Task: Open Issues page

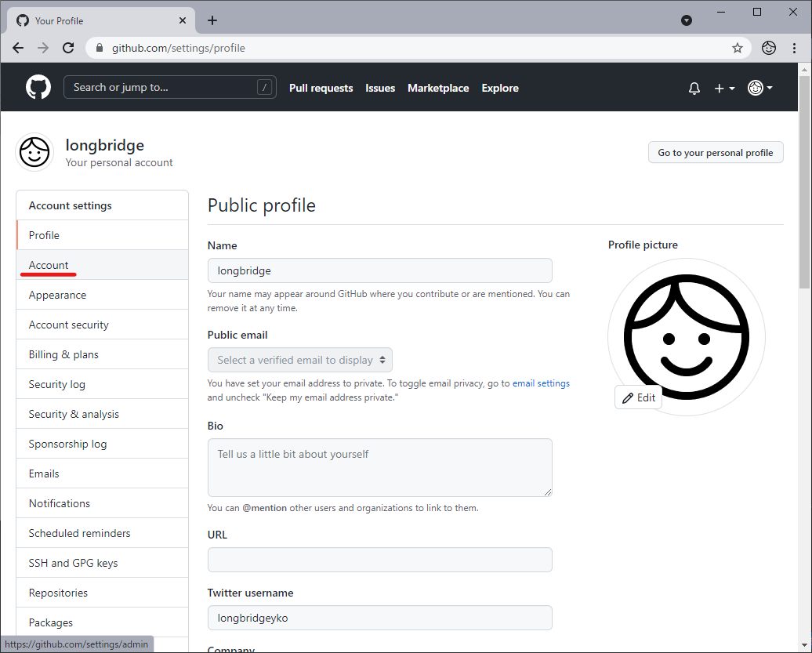Action: click(380, 88)
